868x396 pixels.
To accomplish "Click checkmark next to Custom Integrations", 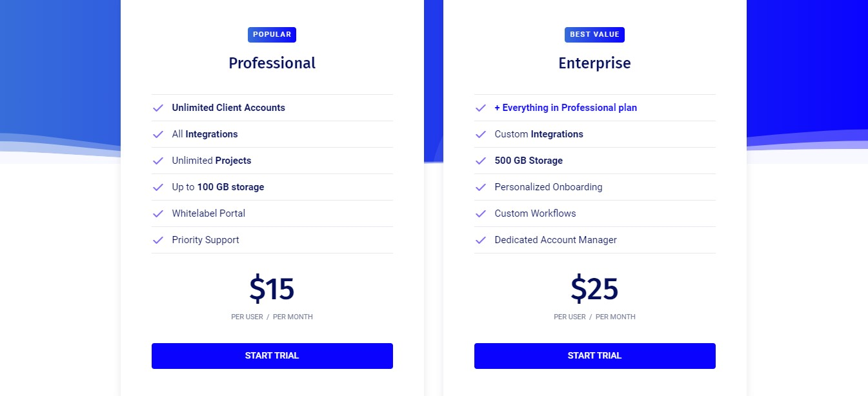I will tap(480, 134).
